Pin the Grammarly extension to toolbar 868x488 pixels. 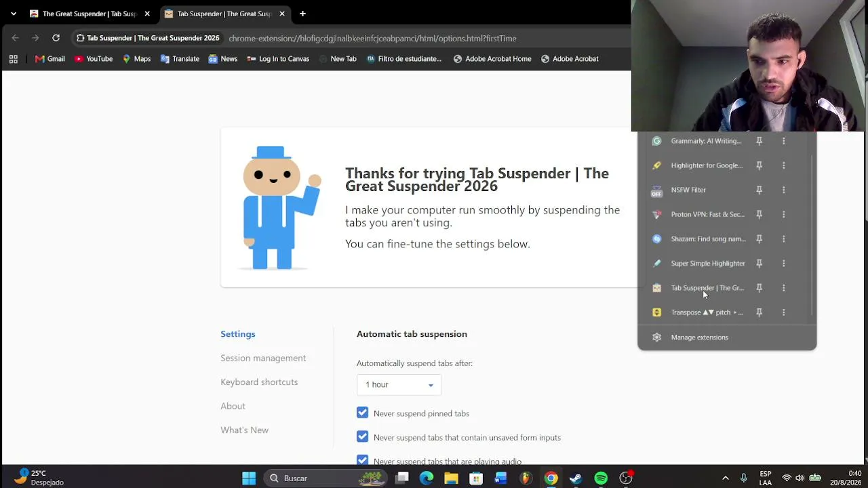[x=759, y=141]
